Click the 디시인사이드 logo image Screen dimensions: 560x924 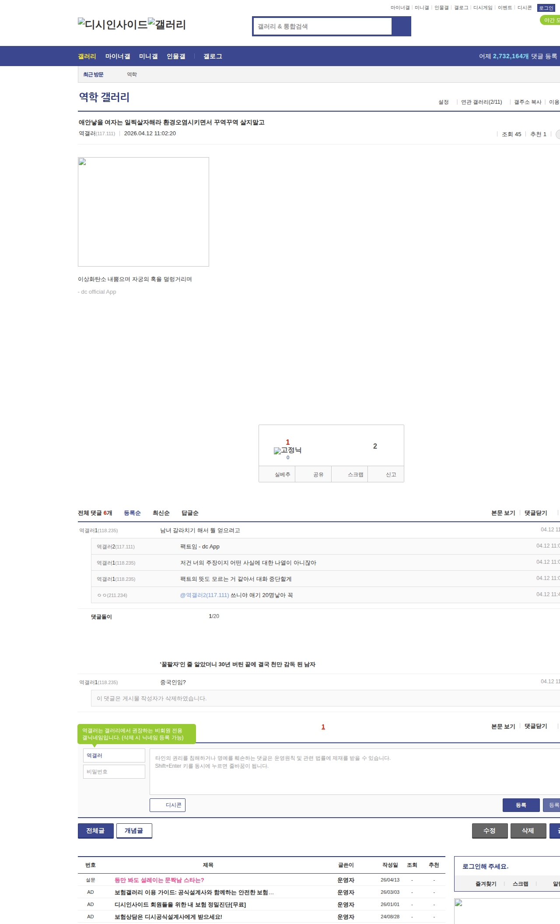tap(113, 24)
